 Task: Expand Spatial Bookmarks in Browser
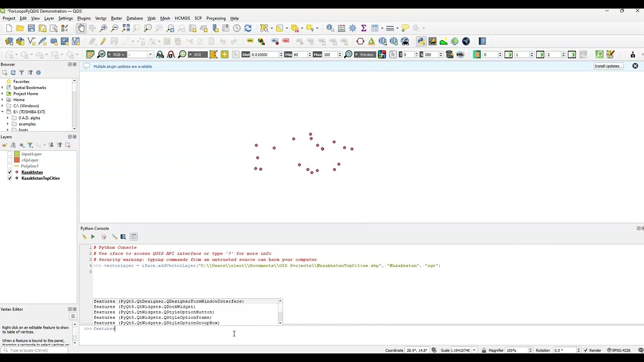(x=3, y=87)
